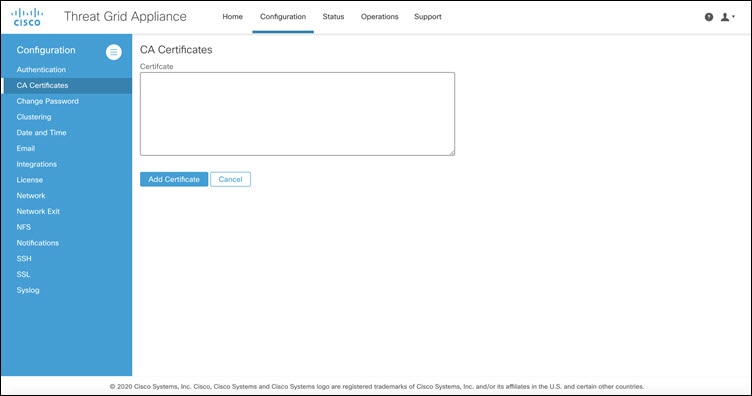Open the Support tab
This screenshot has height=396, width=752.
pos(428,17)
